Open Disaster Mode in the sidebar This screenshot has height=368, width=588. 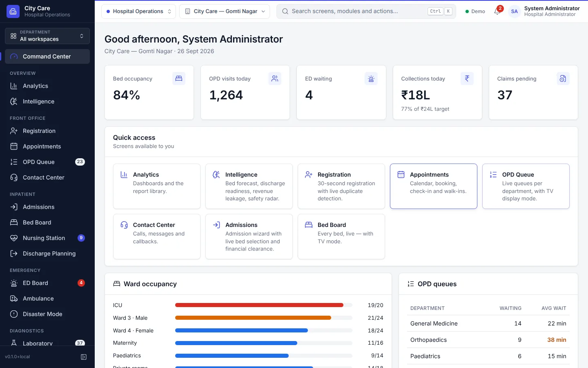point(47,314)
